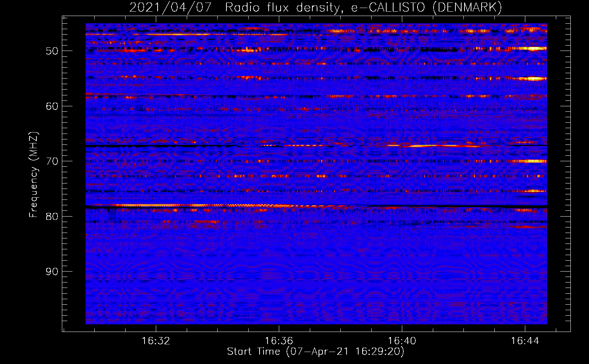
Task: Click the 70 frequency tick label
Action: [x=52, y=161]
